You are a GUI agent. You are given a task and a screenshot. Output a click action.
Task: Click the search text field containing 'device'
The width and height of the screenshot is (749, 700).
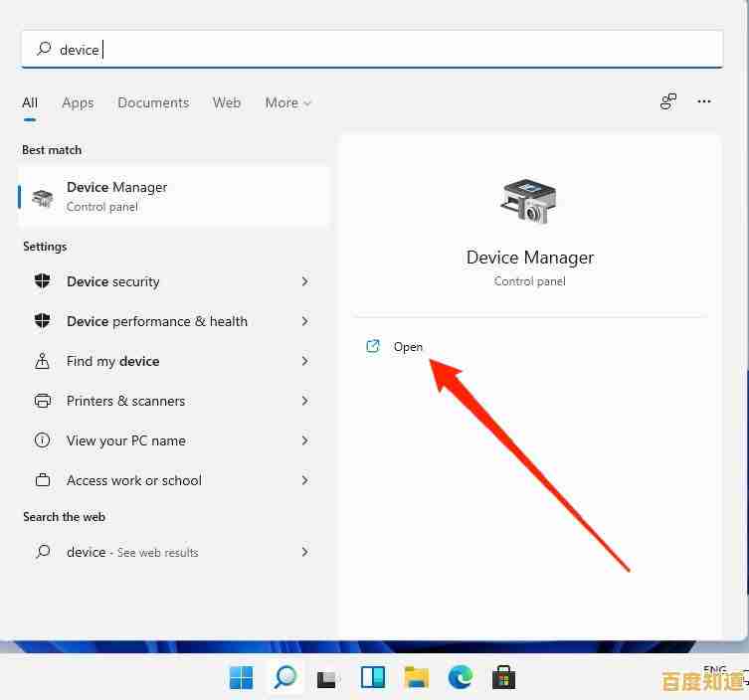(372, 49)
